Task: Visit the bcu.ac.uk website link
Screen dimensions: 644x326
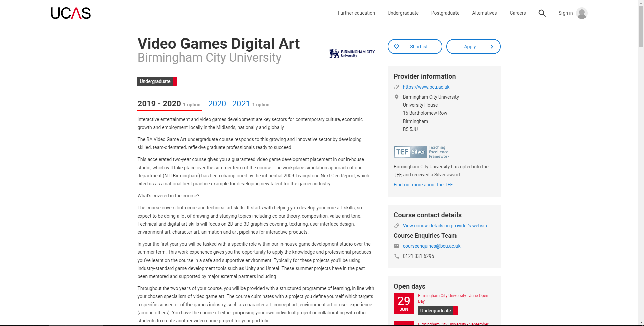Action: tap(426, 87)
